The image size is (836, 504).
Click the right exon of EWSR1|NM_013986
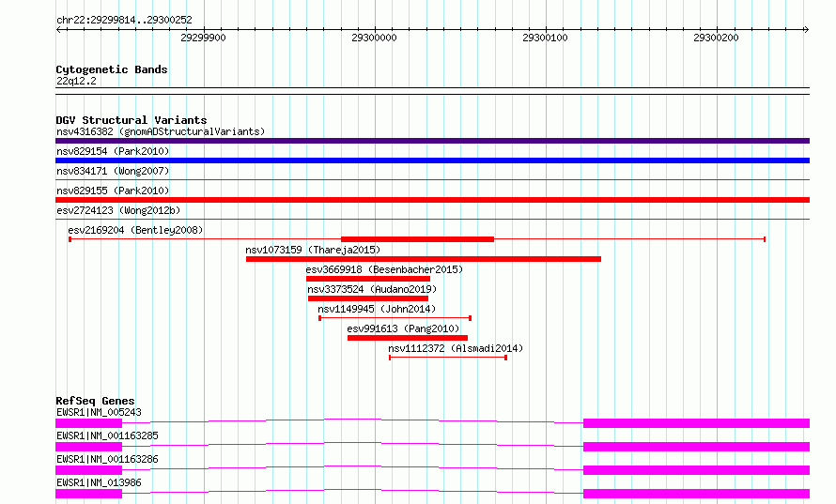point(696,494)
